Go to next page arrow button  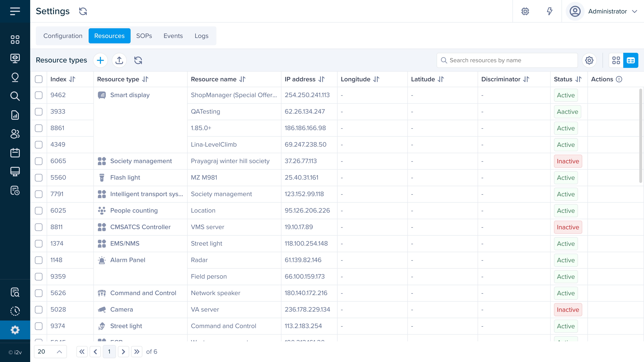123,351
